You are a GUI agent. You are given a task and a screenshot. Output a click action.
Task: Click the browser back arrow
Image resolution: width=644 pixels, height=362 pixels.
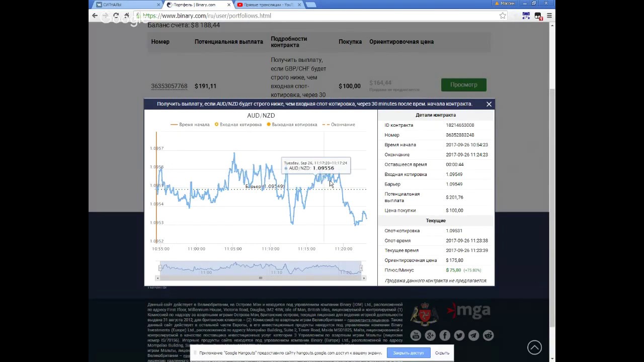tap(95, 16)
